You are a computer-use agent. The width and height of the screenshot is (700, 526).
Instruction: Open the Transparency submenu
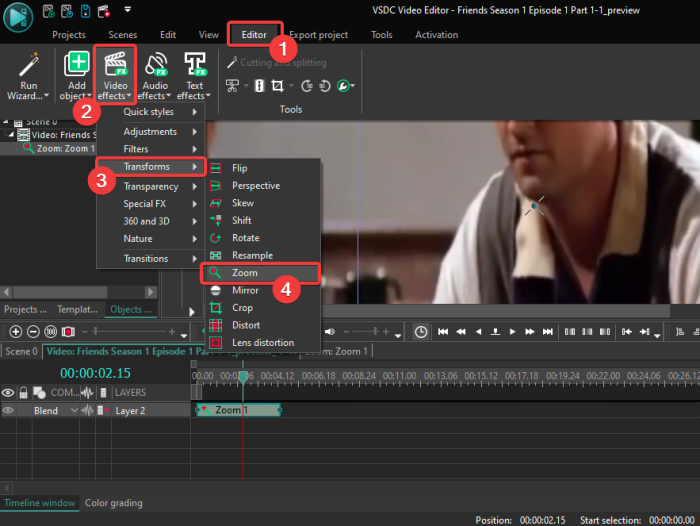[151, 186]
